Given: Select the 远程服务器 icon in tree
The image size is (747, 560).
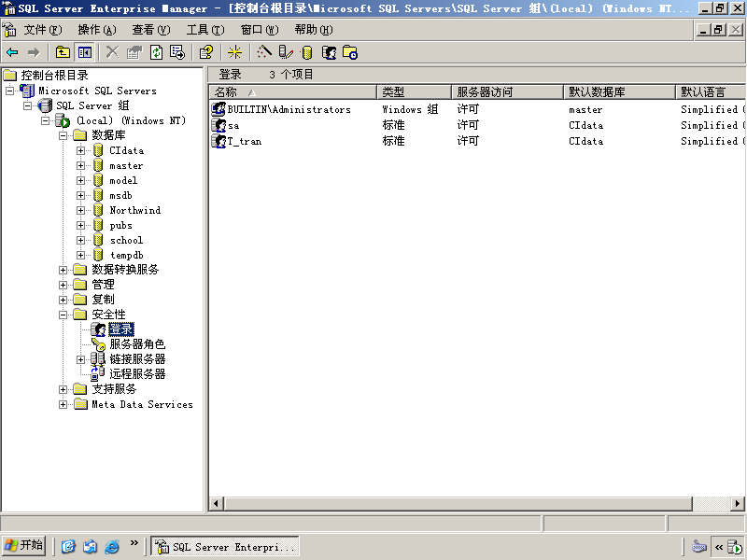Looking at the screenshot, I should [98, 374].
